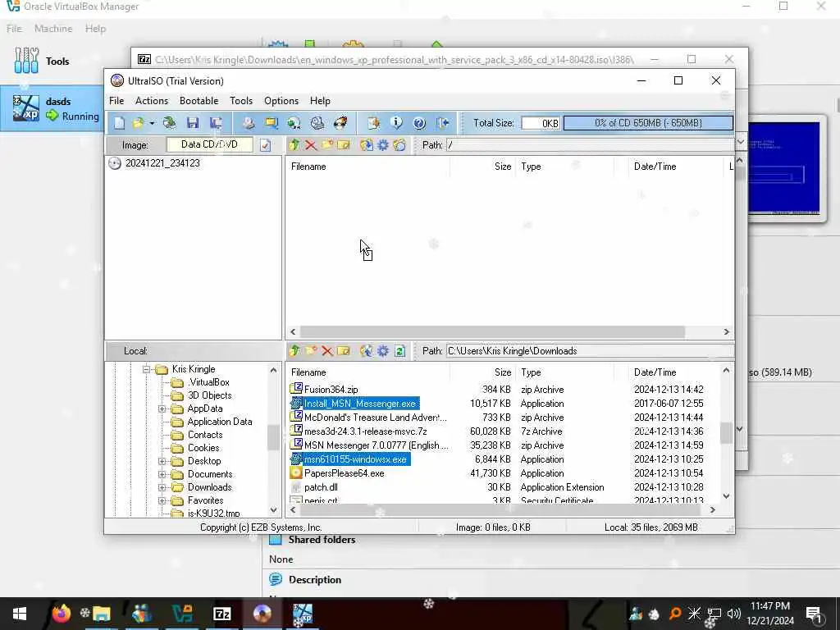Click the Data CD/DVD media type button

(x=209, y=144)
